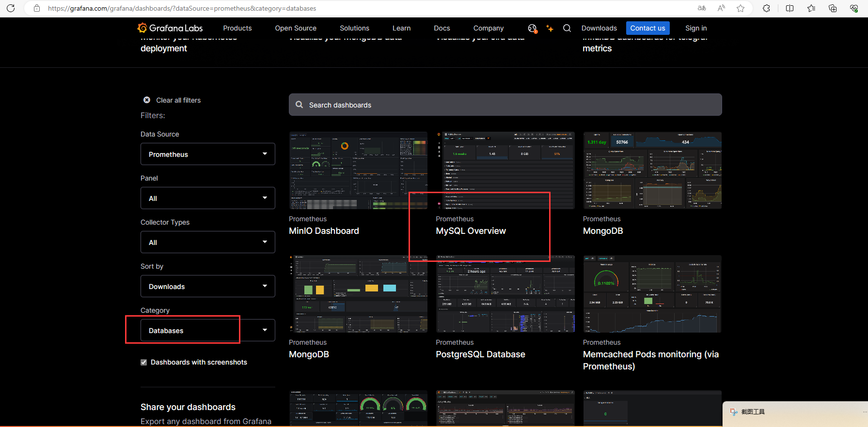Click the read aloud icon
Screen dimensions: 868x427
pyautogui.click(x=721, y=8)
